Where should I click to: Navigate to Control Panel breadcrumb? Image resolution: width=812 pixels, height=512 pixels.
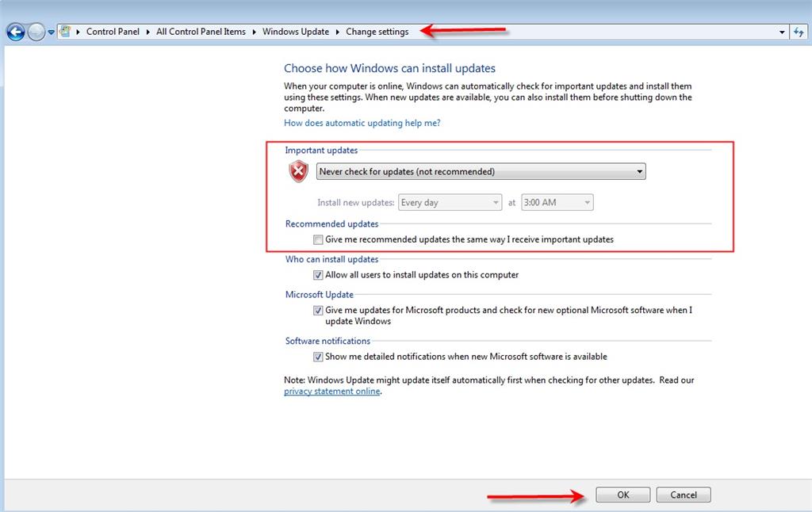113,32
